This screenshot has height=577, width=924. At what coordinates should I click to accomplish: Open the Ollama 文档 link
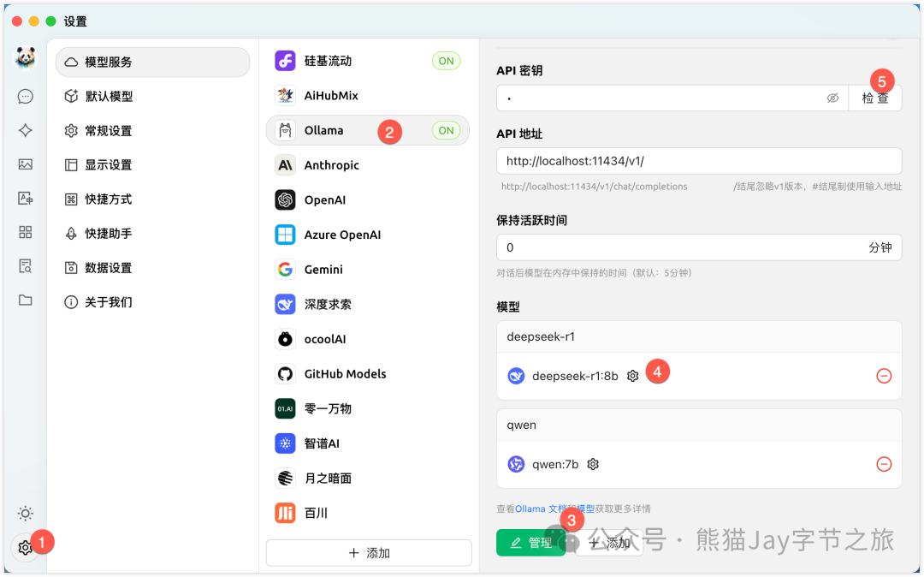tap(541, 509)
